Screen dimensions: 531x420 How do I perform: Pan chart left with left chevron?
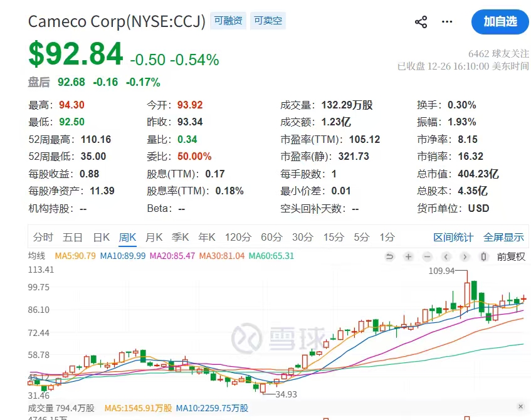(x=446, y=257)
